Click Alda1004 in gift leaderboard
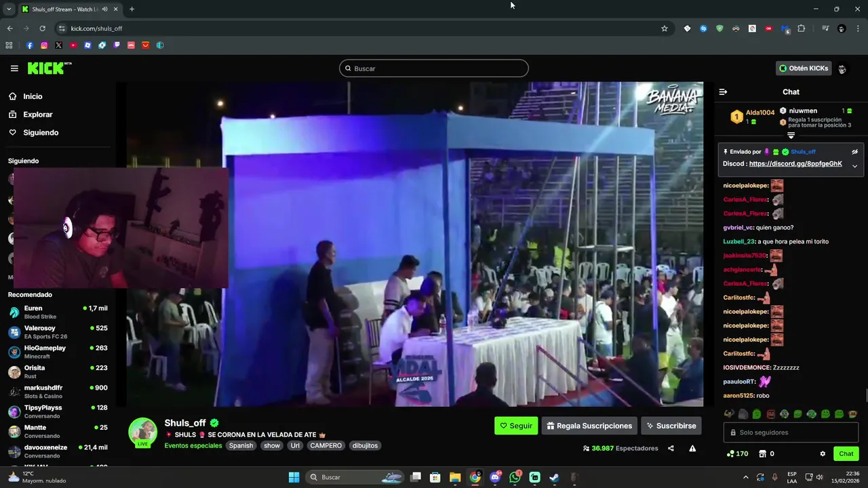Image resolution: width=868 pixels, height=488 pixels. click(x=759, y=113)
